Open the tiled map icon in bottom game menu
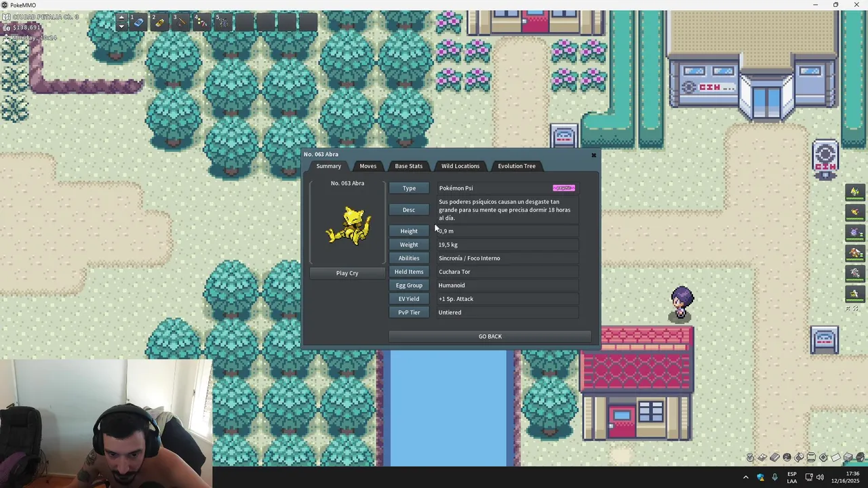The height and width of the screenshot is (488, 868). tap(762, 457)
